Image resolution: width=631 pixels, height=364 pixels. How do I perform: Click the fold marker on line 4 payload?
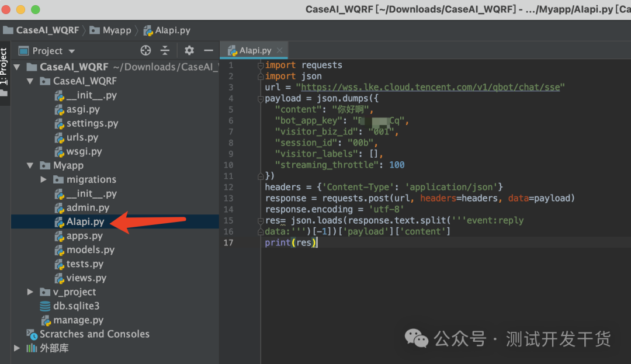click(261, 99)
